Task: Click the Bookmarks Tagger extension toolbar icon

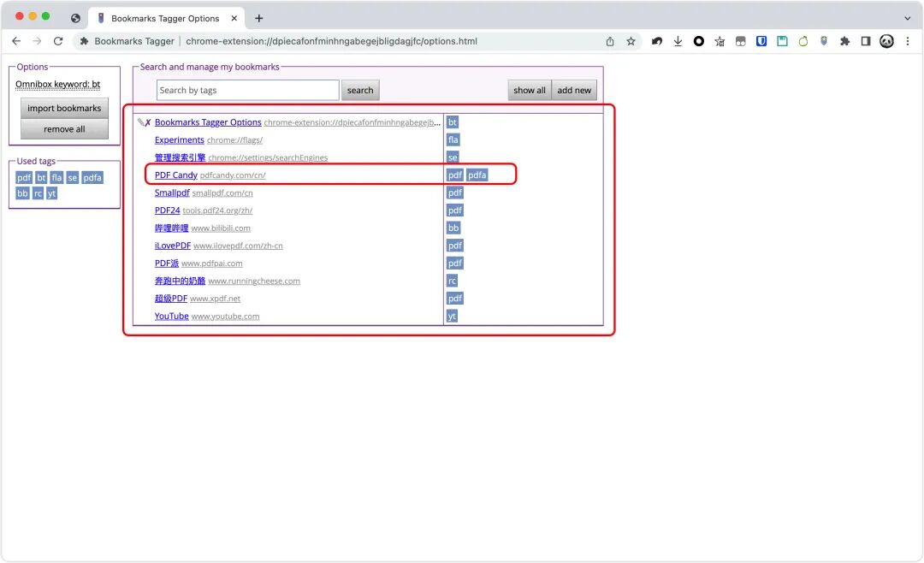Action: click(x=824, y=41)
